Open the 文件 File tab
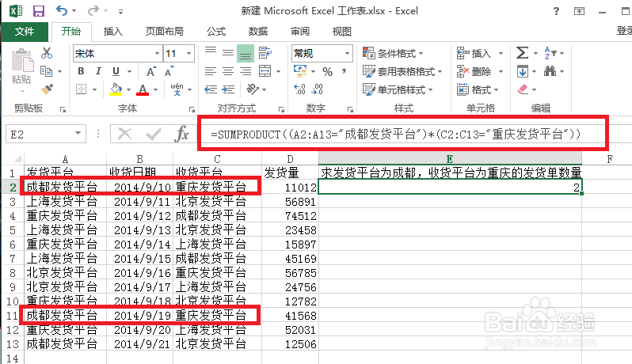The image size is (632, 364). tap(25, 32)
